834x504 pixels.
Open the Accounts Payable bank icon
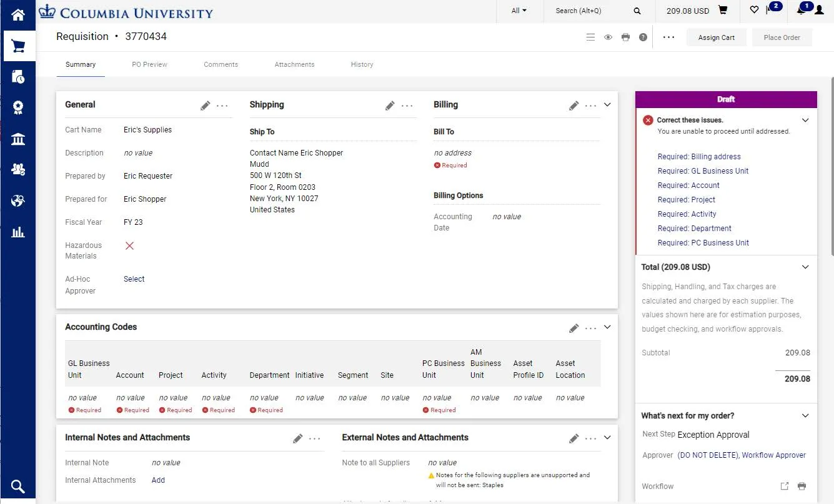18,139
